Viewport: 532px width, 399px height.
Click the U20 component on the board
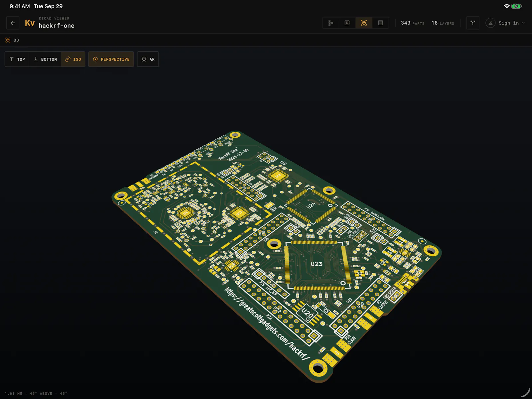[x=307, y=313]
